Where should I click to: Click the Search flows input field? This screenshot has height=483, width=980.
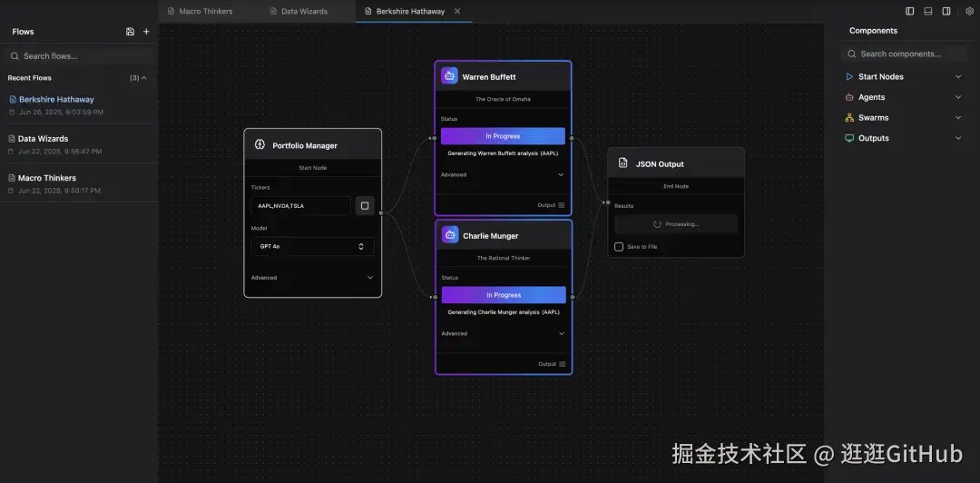79,56
